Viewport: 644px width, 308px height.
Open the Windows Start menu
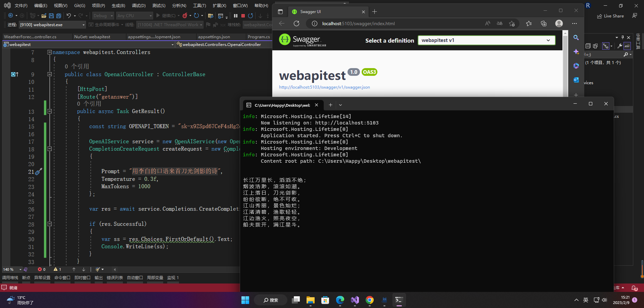(x=245, y=300)
